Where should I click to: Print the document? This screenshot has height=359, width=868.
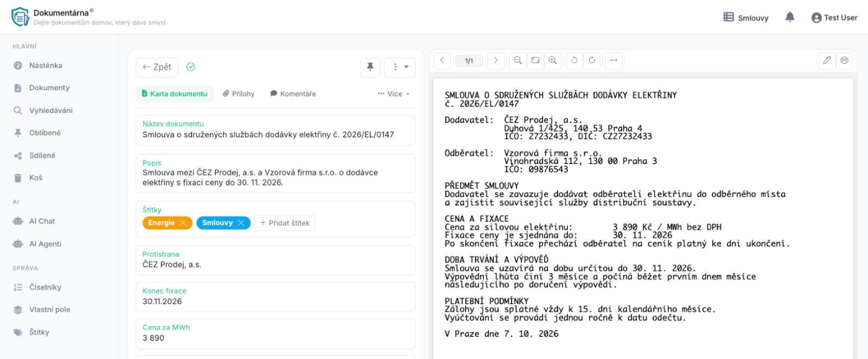pyautogui.click(x=845, y=60)
